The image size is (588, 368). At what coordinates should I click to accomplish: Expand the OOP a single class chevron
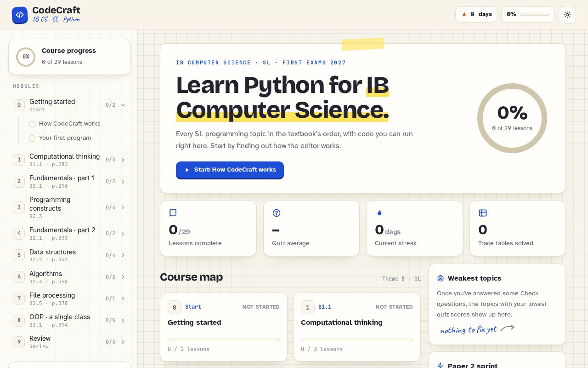(123, 320)
